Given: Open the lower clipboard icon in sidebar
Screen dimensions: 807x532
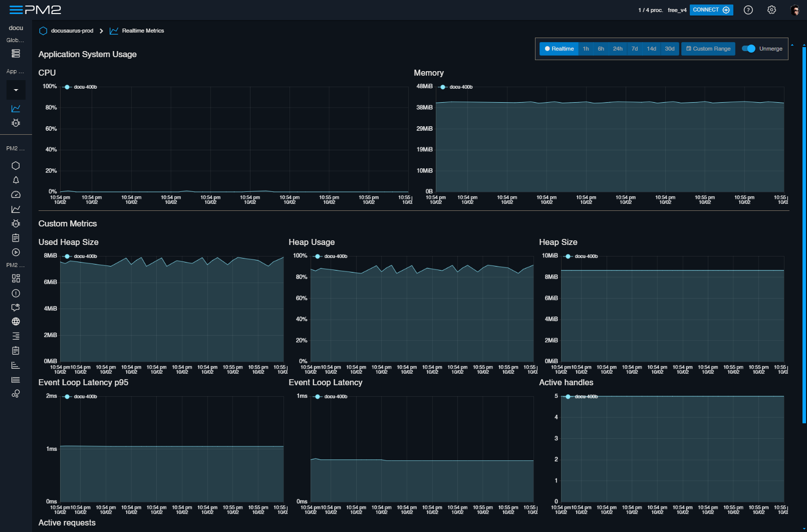Looking at the screenshot, I should click(16, 351).
